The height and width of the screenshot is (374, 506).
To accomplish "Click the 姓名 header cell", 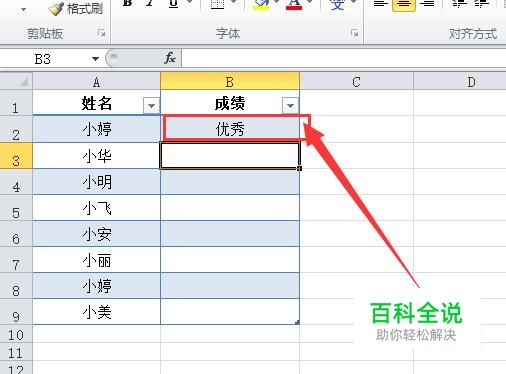I will click(x=96, y=103).
